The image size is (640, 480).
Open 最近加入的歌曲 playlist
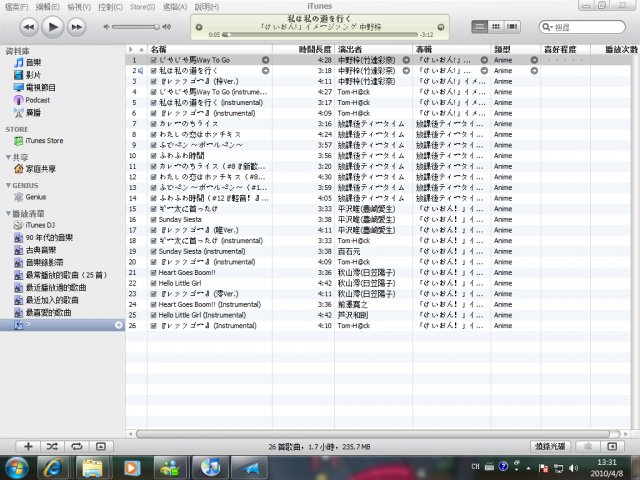tap(46, 300)
